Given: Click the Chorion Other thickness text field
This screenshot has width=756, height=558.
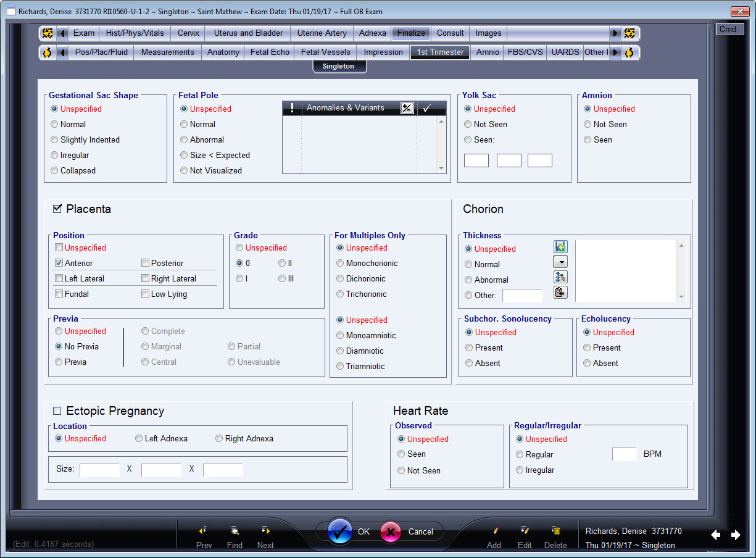Looking at the screenshot, I should (522, 295).
